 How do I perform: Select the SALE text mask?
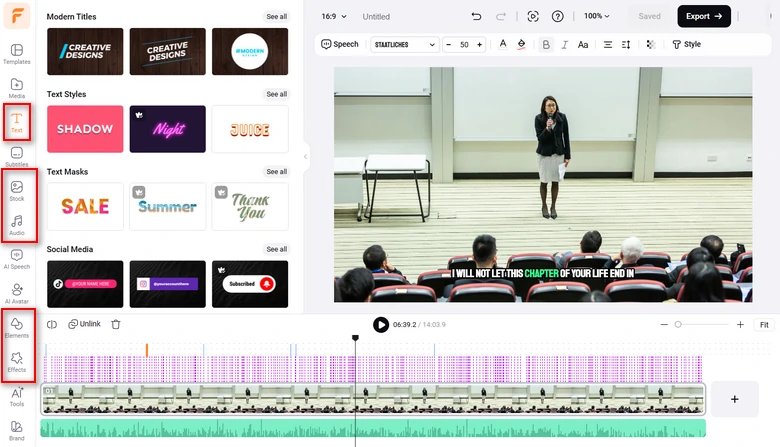[x=85, y=206]
